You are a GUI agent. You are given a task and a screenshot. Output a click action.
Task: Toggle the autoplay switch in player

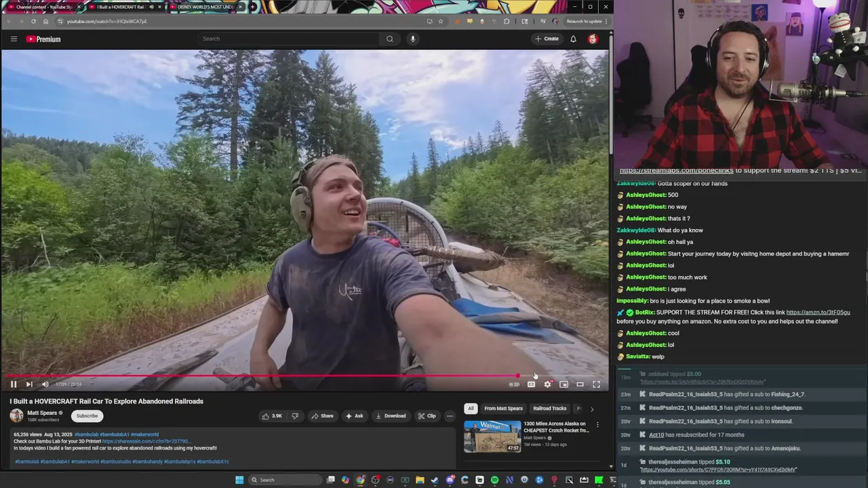coord(514,384)
